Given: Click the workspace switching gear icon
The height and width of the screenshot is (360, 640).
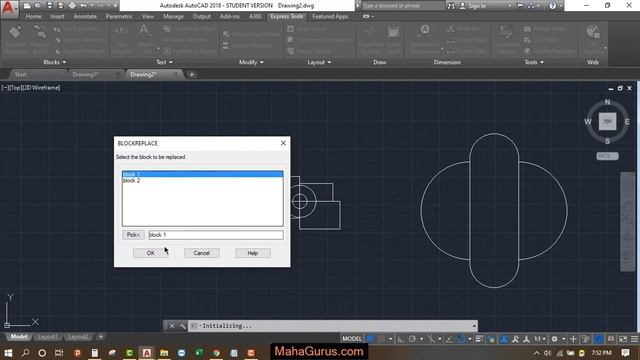Looking at the screenshot, I should point(554,339).
